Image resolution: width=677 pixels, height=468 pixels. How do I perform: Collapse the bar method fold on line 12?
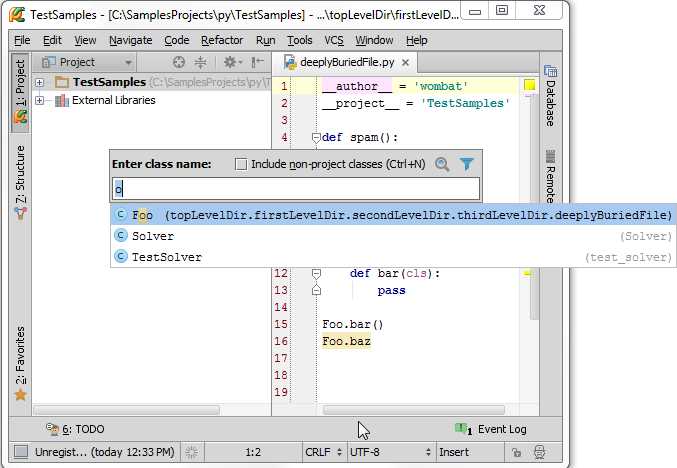[x=316, y=274]
